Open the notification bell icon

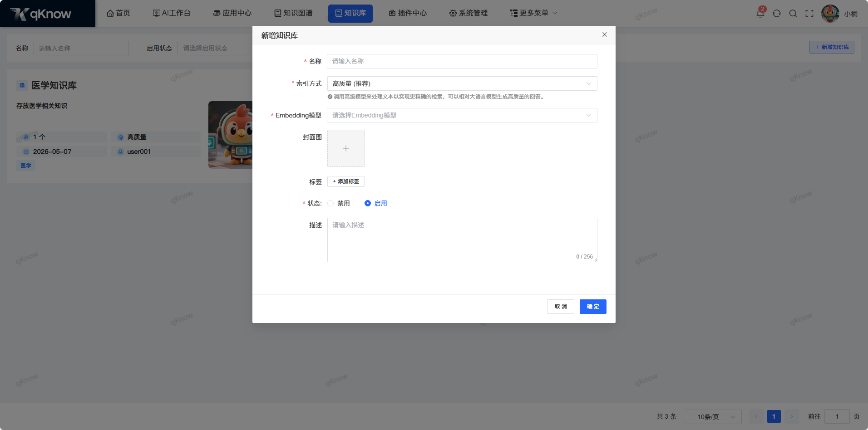(x=760, y=14)
